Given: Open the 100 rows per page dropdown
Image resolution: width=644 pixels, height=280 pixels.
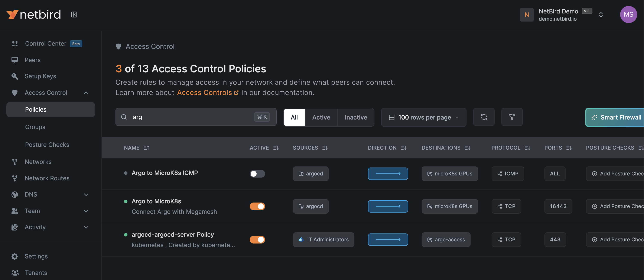Looking at the screenshot, I should [x=423, y=117].
